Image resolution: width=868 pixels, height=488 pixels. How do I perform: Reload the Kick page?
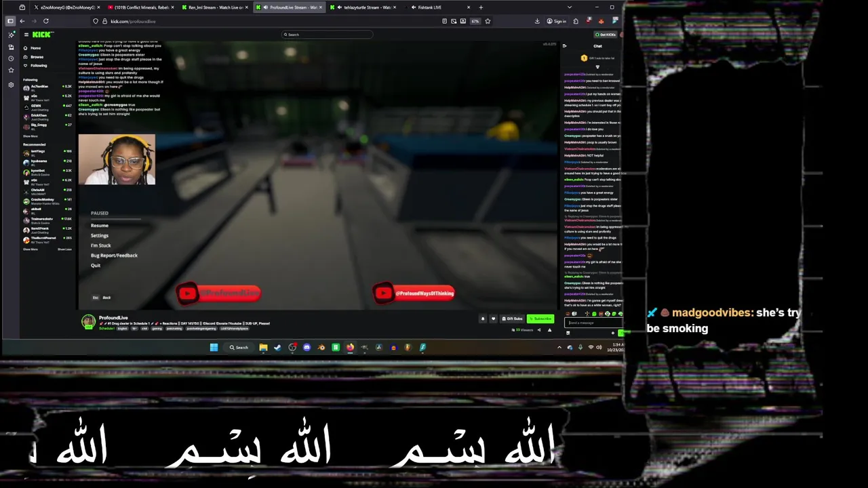click(x=45, y=21)
